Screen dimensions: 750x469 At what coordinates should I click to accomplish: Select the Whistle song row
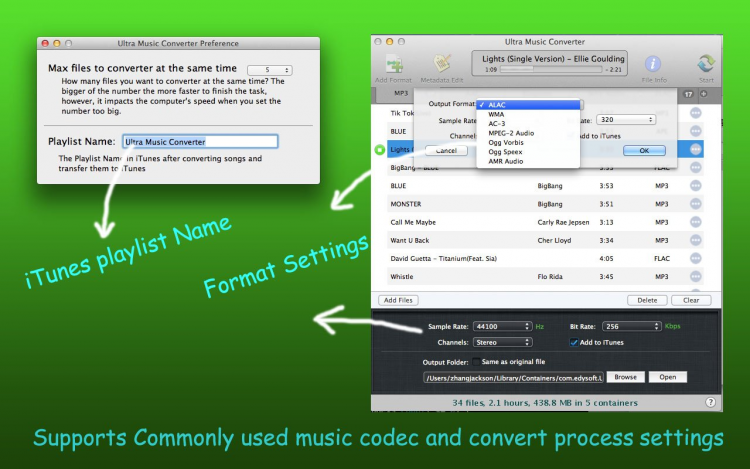pos(545,276)
